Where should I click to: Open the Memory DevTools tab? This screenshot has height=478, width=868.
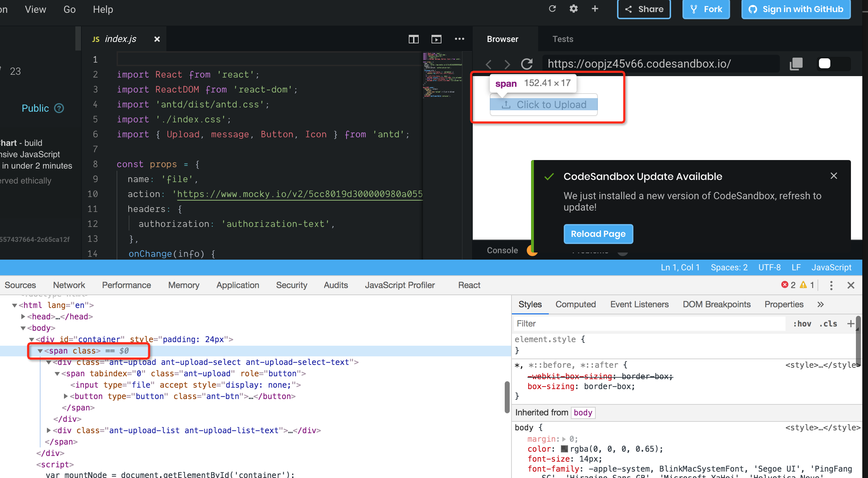pyautogui.click(x=184, y=285)
